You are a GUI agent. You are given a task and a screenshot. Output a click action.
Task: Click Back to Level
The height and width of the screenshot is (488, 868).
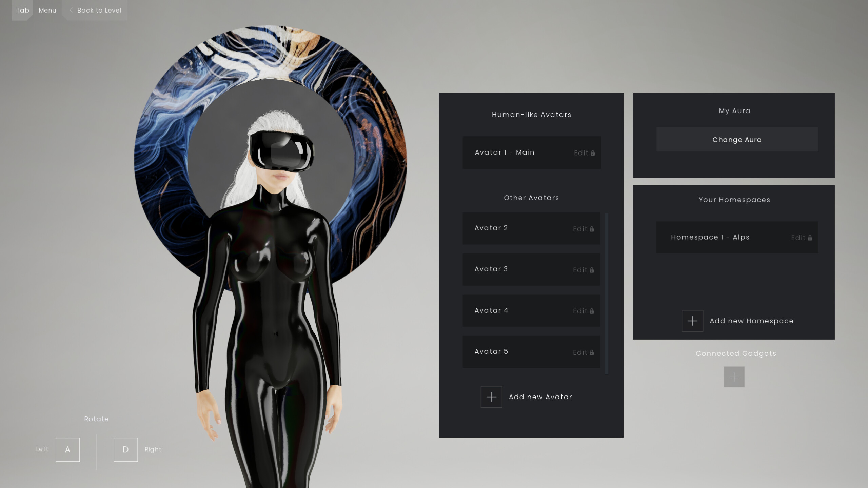click(100, 10)
